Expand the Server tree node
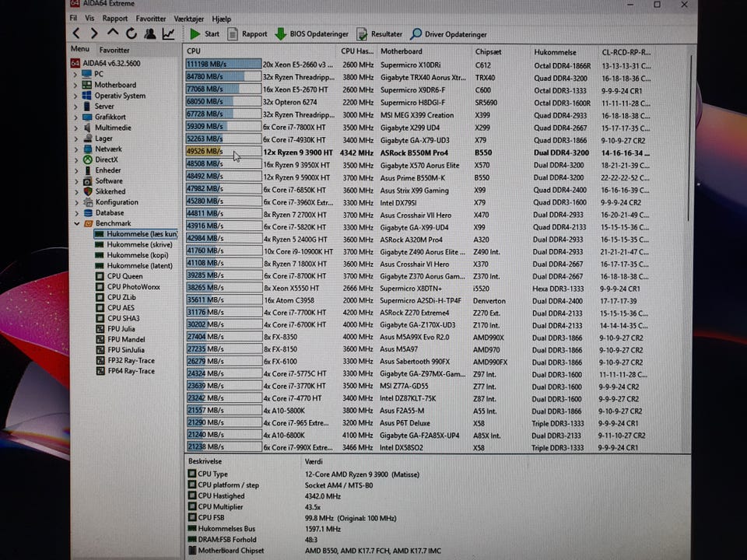 75,107
